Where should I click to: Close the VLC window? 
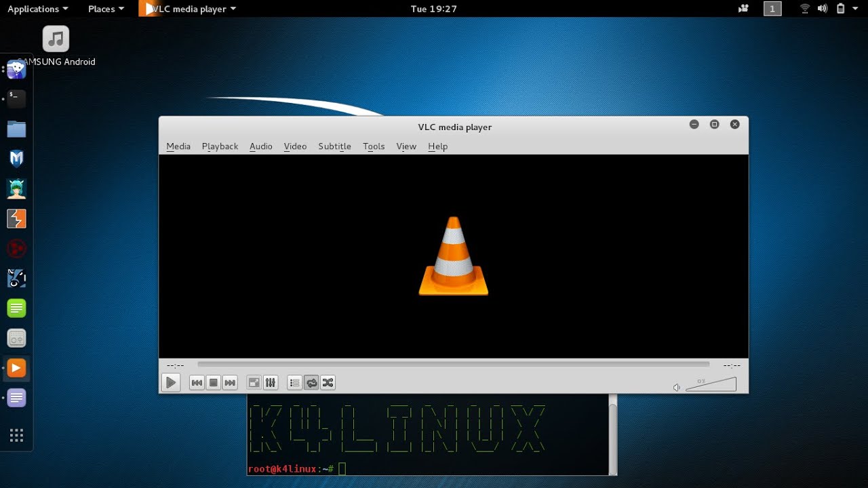(x=734, y=125)
